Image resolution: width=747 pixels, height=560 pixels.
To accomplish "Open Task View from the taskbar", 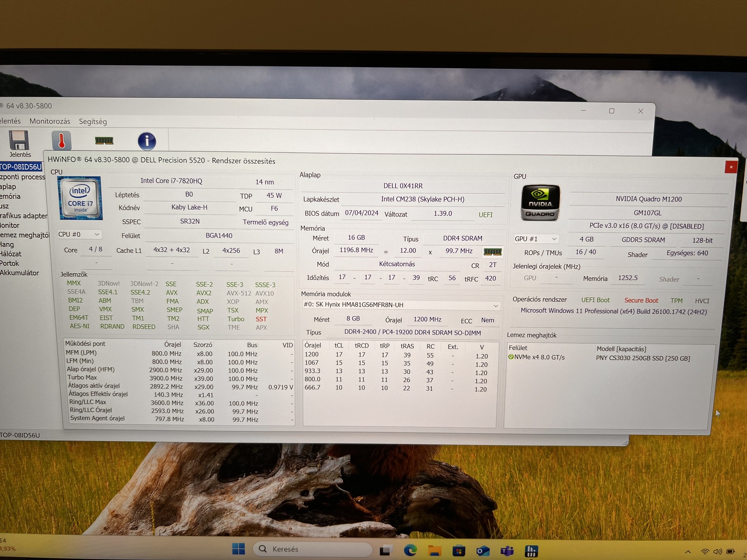I will click(386, 551).
